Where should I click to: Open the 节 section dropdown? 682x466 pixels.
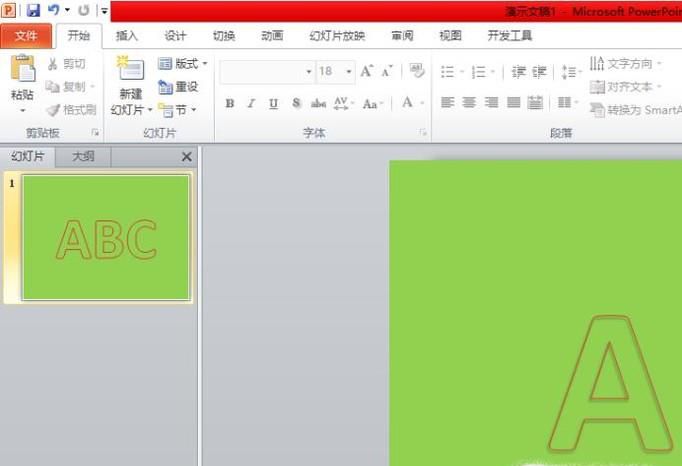[x=178, y=110]
